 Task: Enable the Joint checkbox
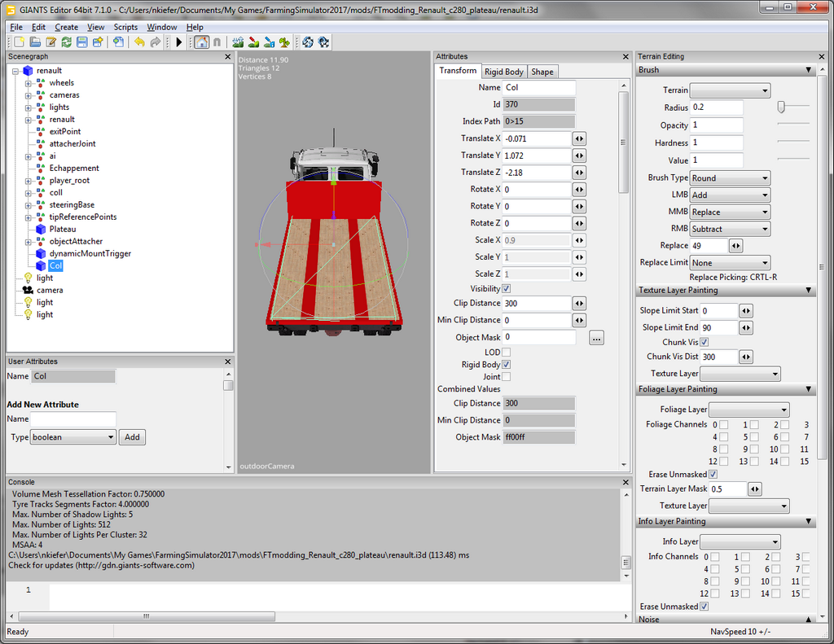coord(507,376)
